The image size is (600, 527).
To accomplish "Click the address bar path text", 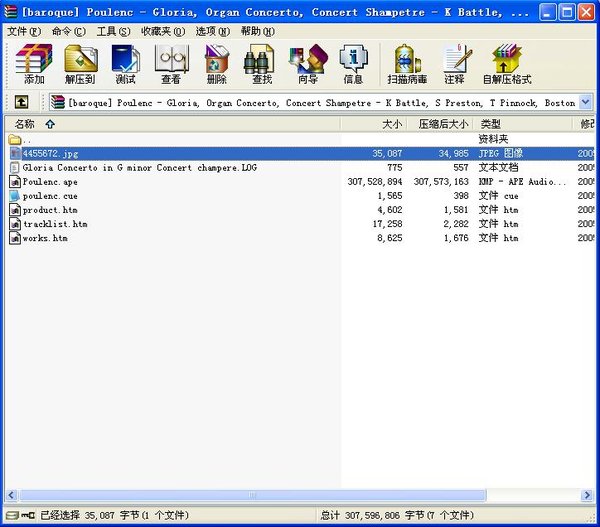I will tap(321, 103).
